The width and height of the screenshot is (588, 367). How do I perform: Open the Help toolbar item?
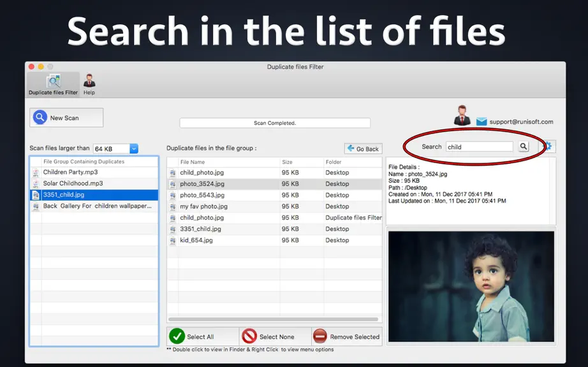[x=89, y=85]
